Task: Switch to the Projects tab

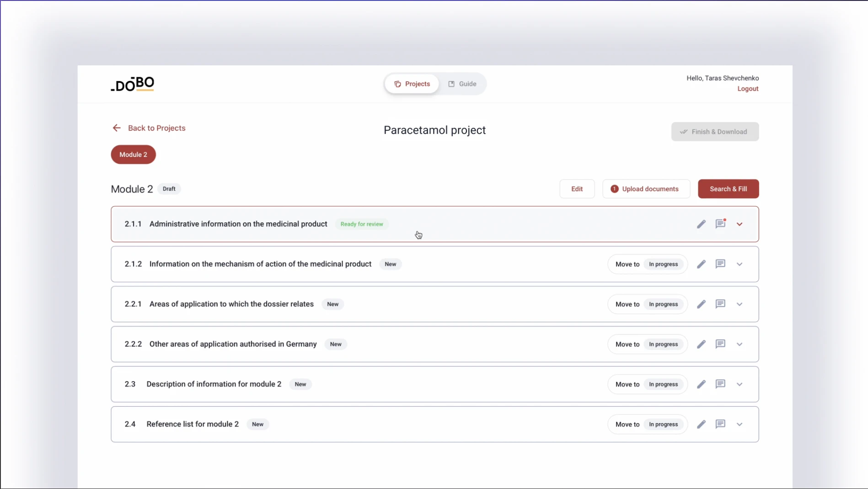Action: pyautogui.click(x=412, y=84)
